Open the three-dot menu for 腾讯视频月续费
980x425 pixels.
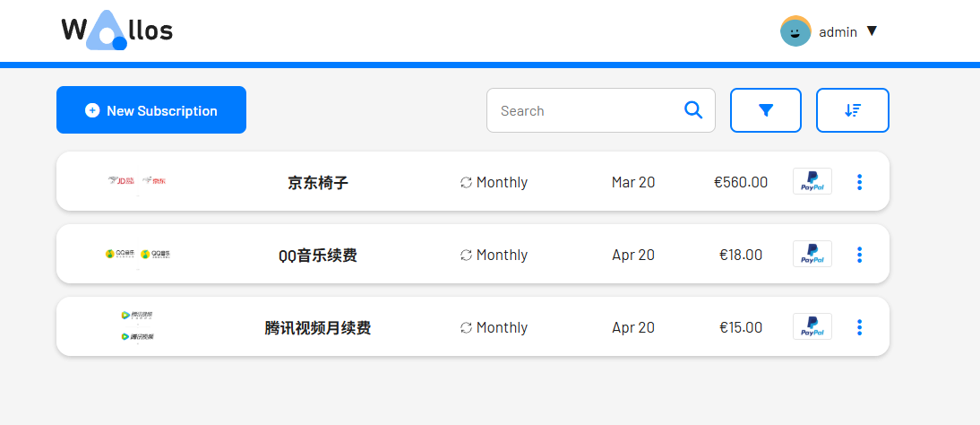click(x=859, y=327)
